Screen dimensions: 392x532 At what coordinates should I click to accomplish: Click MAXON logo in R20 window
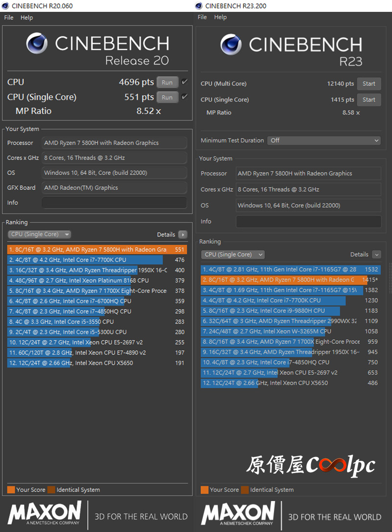pos(45,513)
